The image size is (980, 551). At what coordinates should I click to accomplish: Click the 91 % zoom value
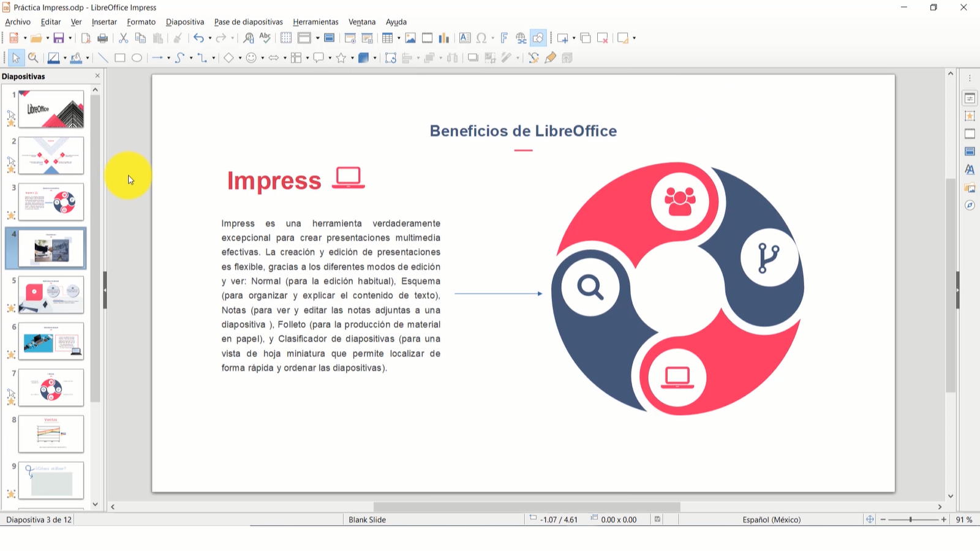[x=964, y=520]
